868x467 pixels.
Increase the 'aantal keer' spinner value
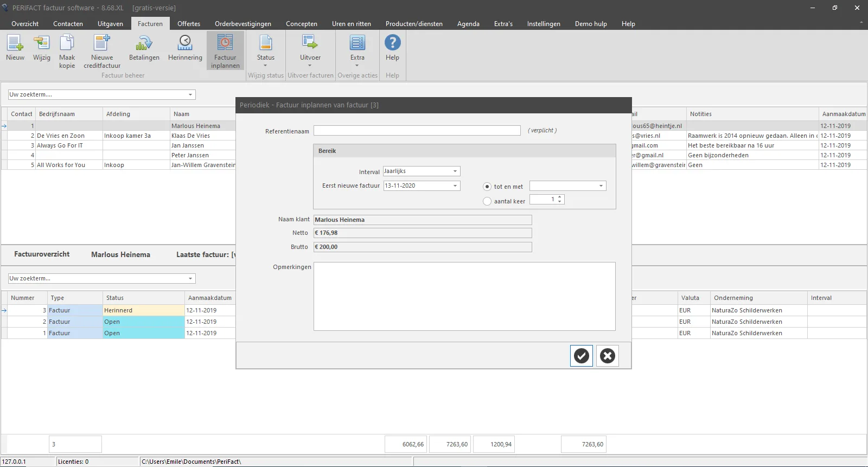(x=560, y=197)
